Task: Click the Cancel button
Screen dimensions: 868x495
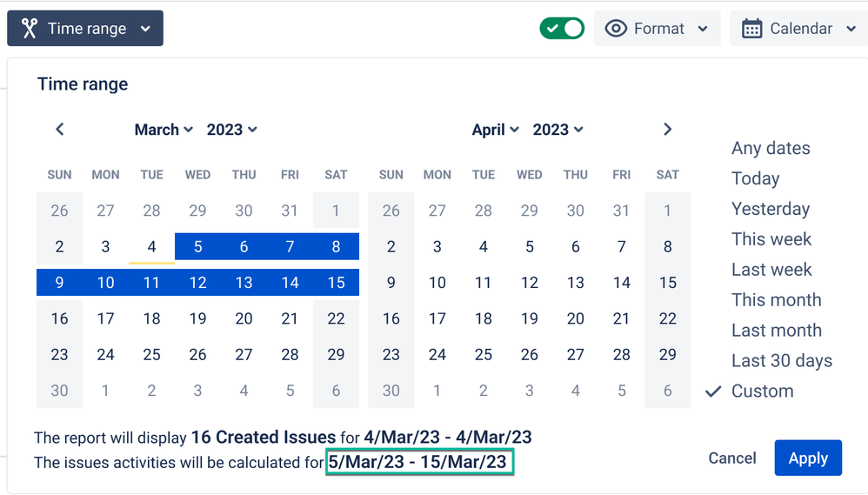Action: pos(731,458)
